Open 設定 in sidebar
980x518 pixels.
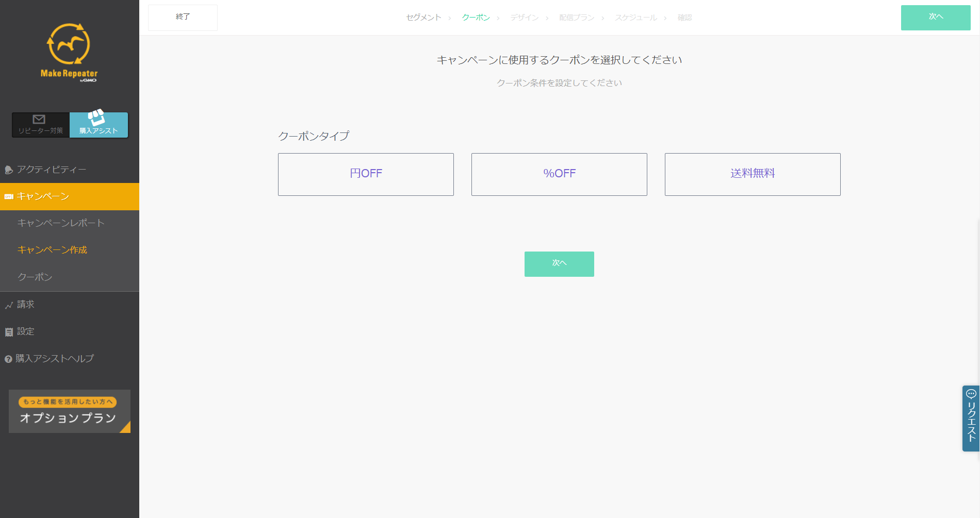(x=70, y=331)
